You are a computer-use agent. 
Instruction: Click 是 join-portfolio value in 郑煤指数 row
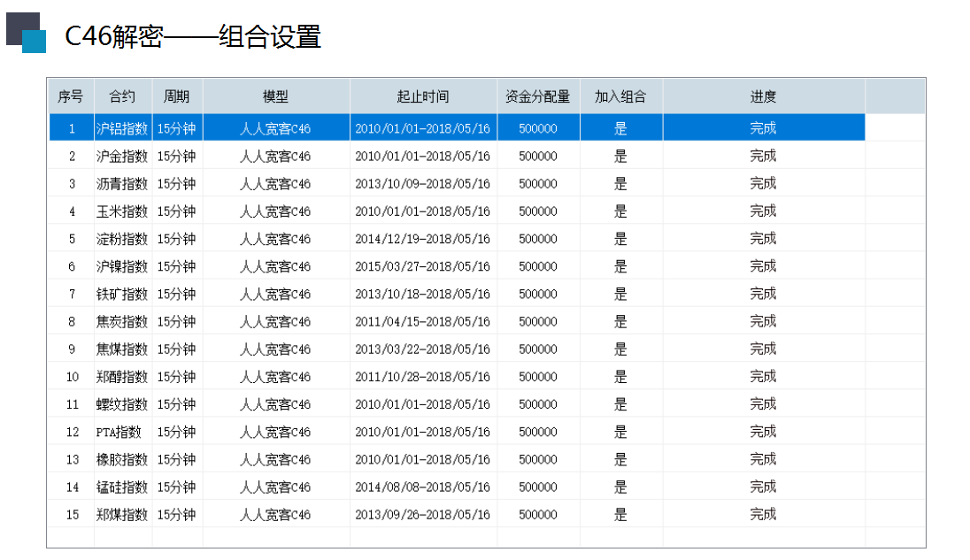point(621,514)
